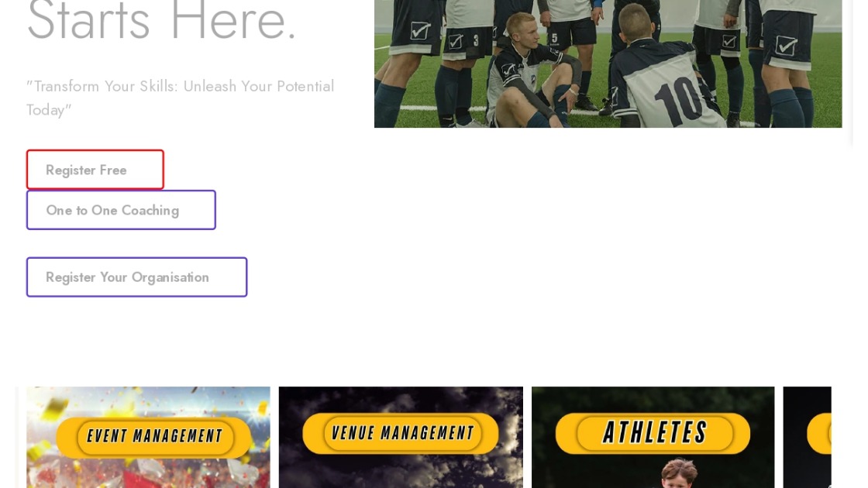Select Register Your Organisation button

[136, 277]
